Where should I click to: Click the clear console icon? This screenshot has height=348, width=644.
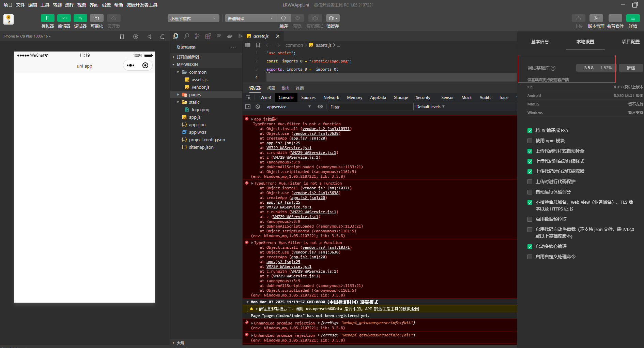click(258, 107)
